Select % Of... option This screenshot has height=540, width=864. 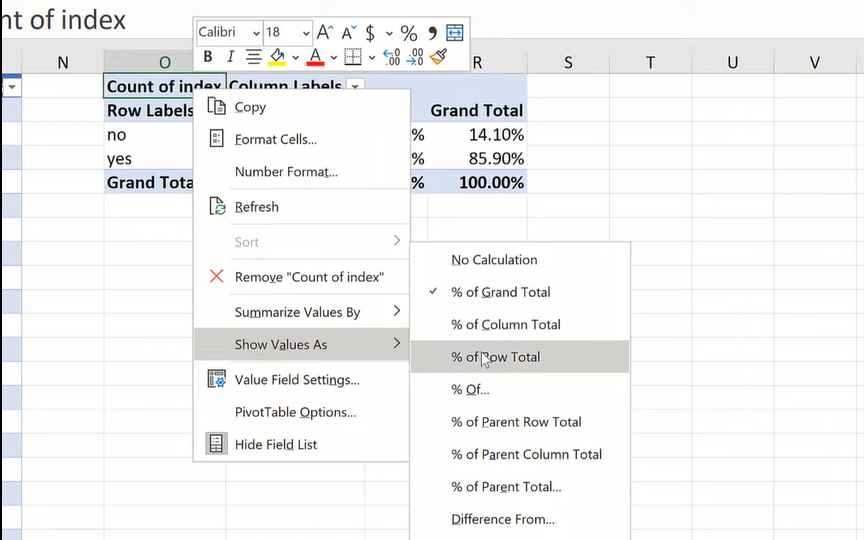[520, 390]
